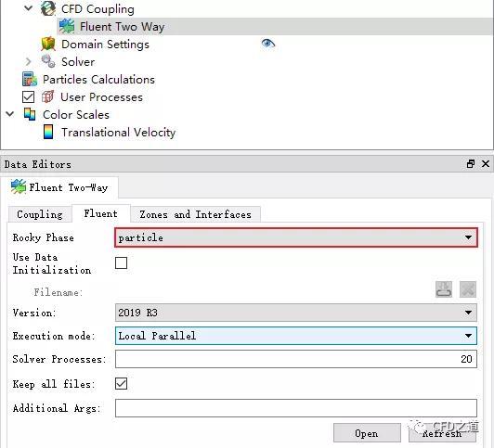Image resolution: width=494 pixels, height=448 pixels.
Task: Click the Solver Processes input field
Action: (296, 359)
